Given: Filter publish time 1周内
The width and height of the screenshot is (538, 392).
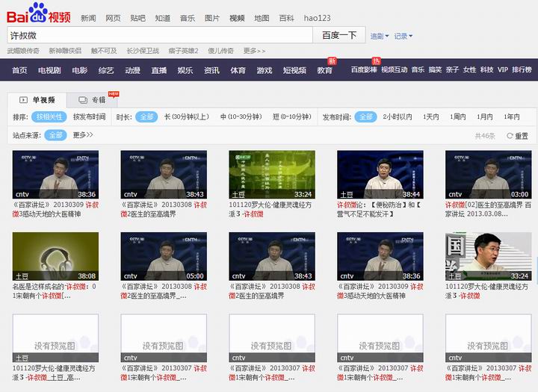Looking at the screenshot, I should pyautogui.click(x=458, y=117).
